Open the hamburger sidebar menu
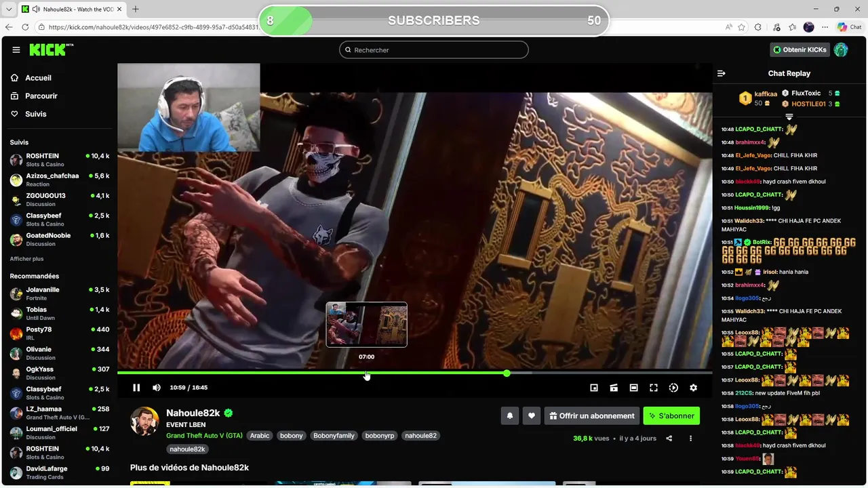 pyautogui.click(x=16, y=49)
